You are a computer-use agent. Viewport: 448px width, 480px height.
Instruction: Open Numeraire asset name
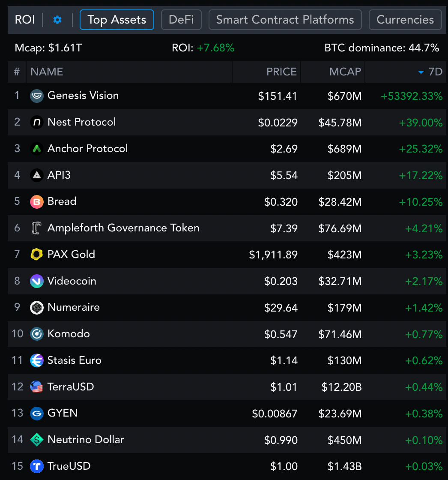click(x=74, y=307)
